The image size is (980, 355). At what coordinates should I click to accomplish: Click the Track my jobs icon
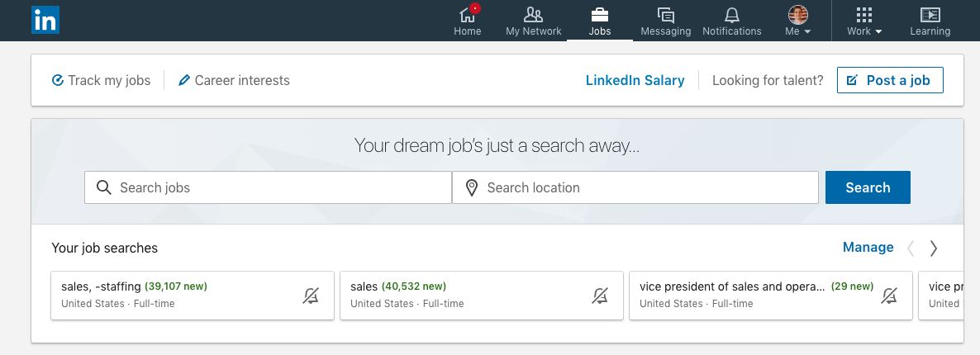[x=58, y=80]
